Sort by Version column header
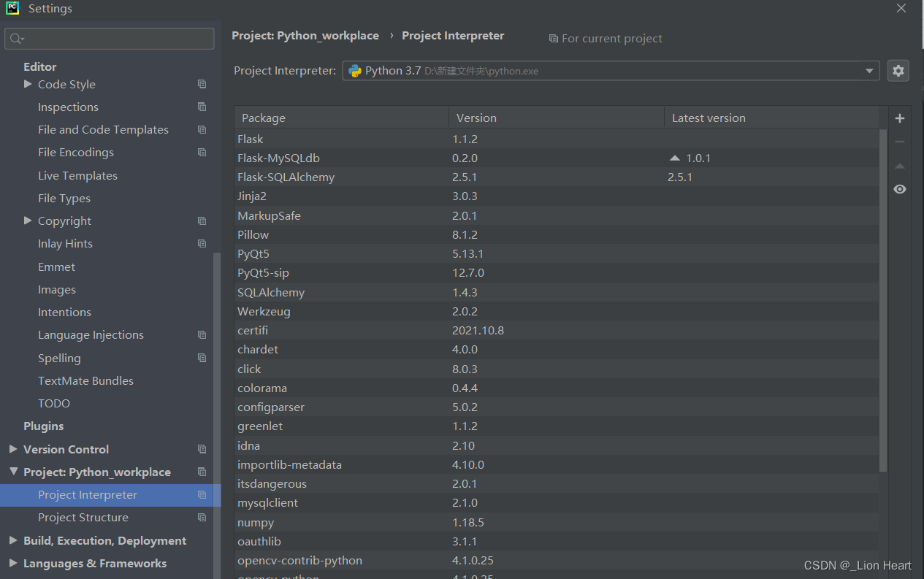 557,118
